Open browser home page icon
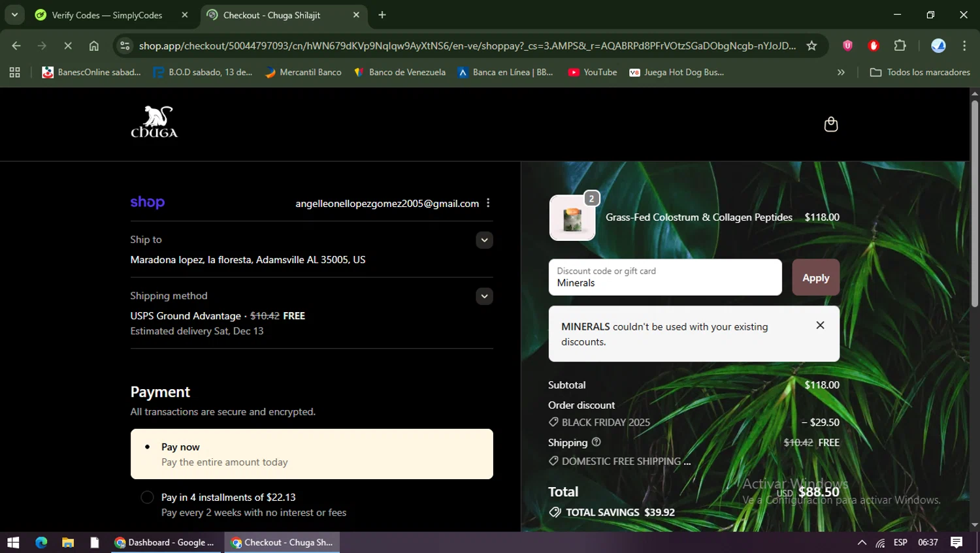Screen dimensions: 980x553 pyautogui.click(x=94, y=46)
